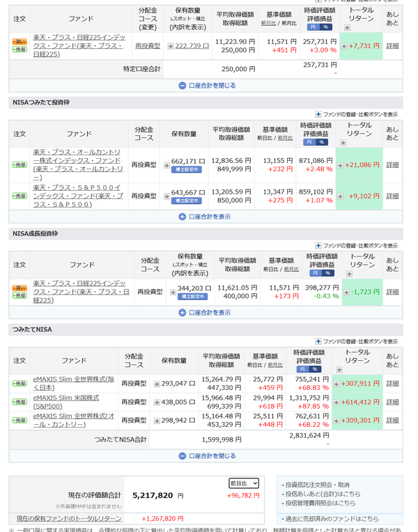The height and width of the screenshot is (532, 418).
Task: Switch NISAつみたて投資枠 valuation to 円
Action: (x=309, y=142)
